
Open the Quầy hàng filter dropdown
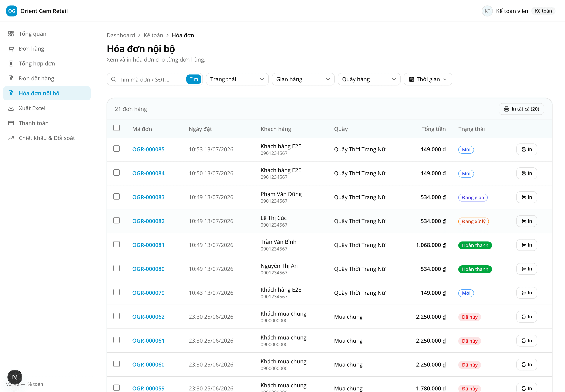tap(369, 79)
